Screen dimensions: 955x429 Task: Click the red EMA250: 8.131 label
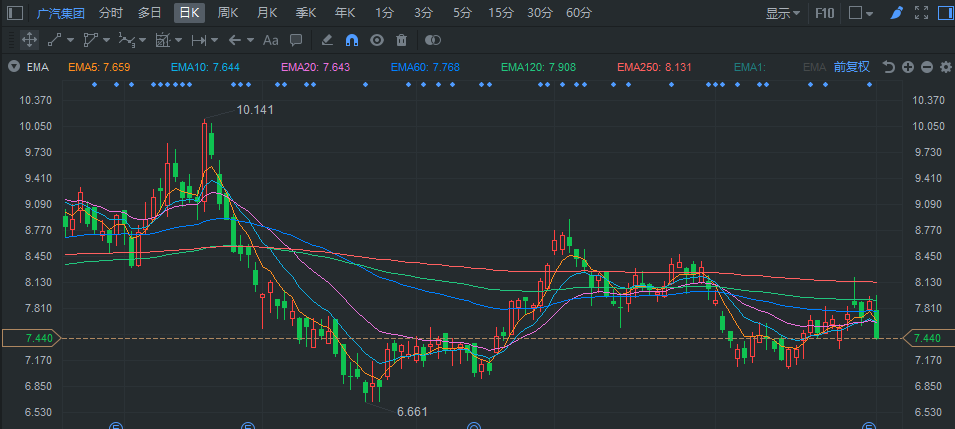(x=654, y=67)
